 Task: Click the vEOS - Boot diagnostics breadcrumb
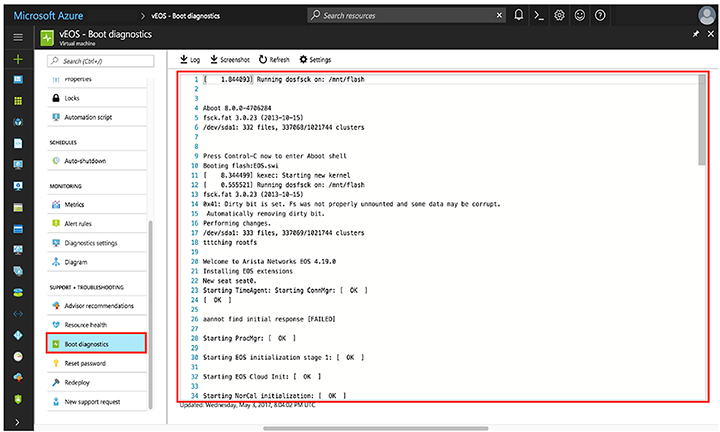coord(186,16)
